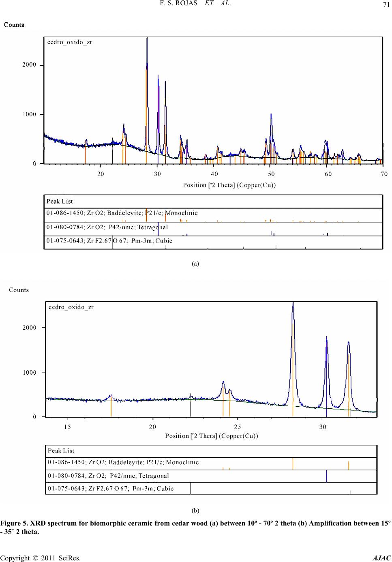Click the "70" x-axis tick in chart (a)
This screenshot has width=392, height=562.
[384, 174]
